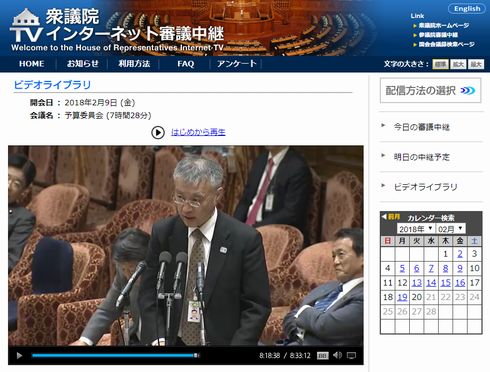Click the date text 2018年2月9日 (金)
This screenshot has width=490, height=372.
pos(100,103)
